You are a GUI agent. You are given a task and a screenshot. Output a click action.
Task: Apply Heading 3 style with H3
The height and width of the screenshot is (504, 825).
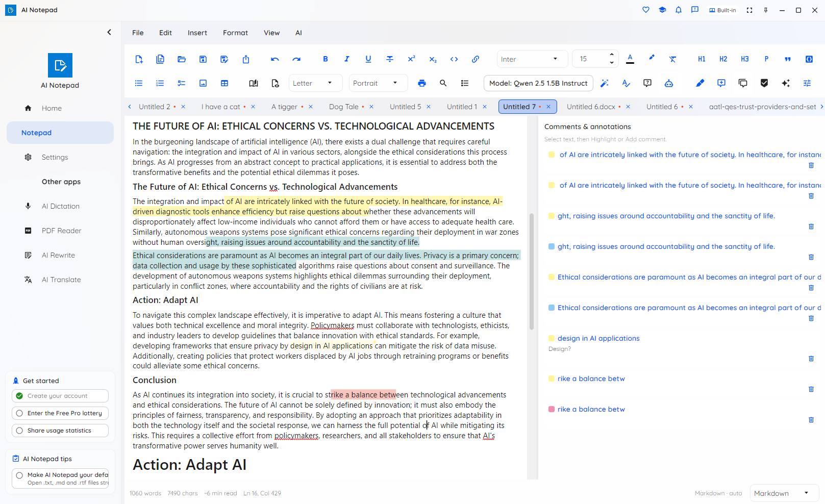(745, 59)
